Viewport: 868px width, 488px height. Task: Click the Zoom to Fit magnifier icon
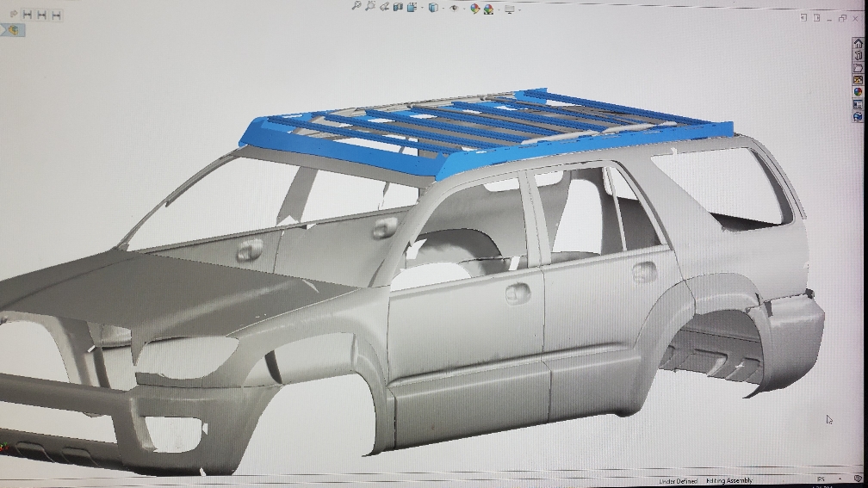point(356,6)
